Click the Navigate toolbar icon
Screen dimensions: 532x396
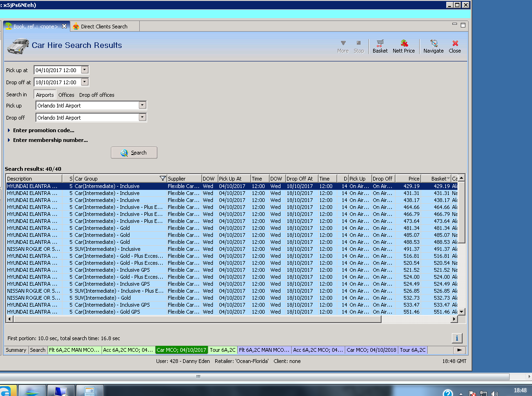point(433,46)
